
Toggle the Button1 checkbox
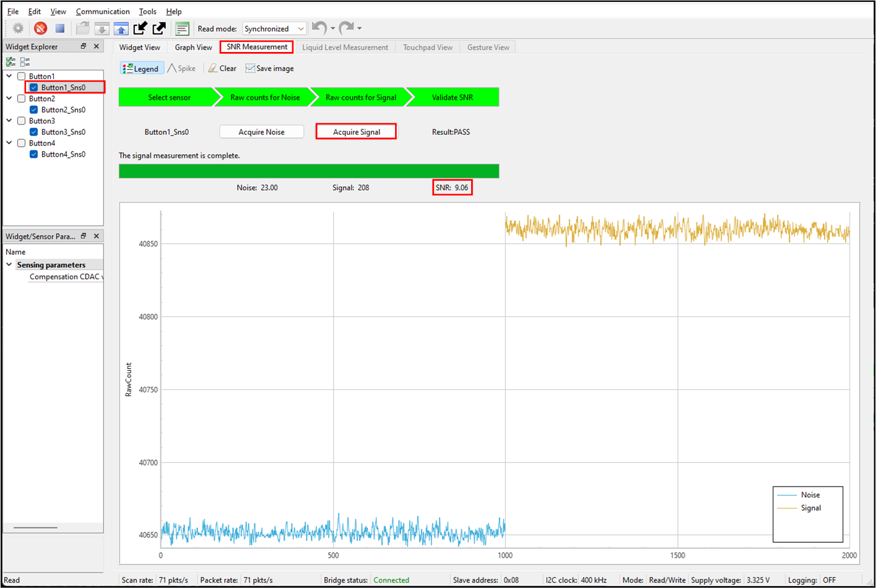click(22, 77)
